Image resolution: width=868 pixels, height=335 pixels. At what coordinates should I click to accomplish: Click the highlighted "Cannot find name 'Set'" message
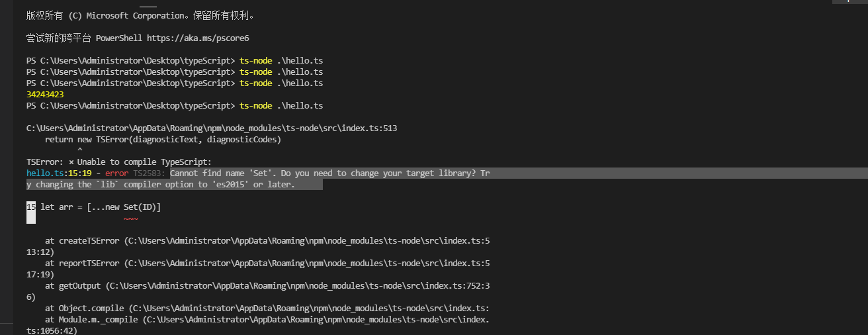click(225, 173)
